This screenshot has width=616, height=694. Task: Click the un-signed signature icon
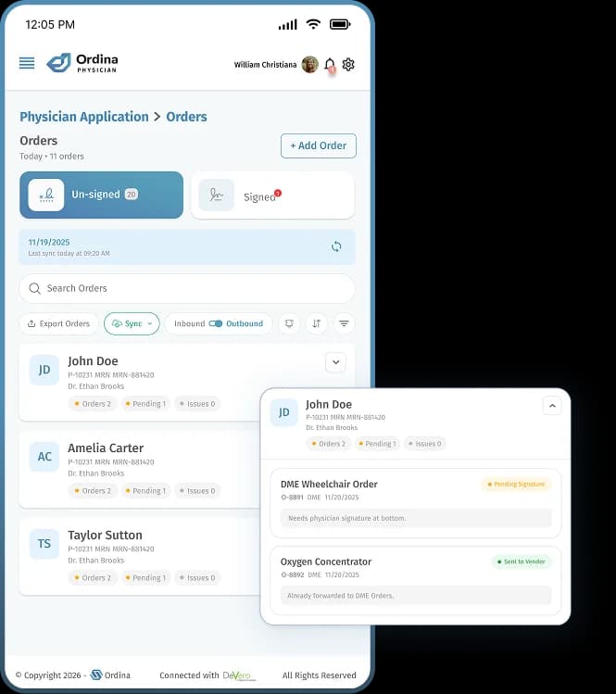point(46,195)
